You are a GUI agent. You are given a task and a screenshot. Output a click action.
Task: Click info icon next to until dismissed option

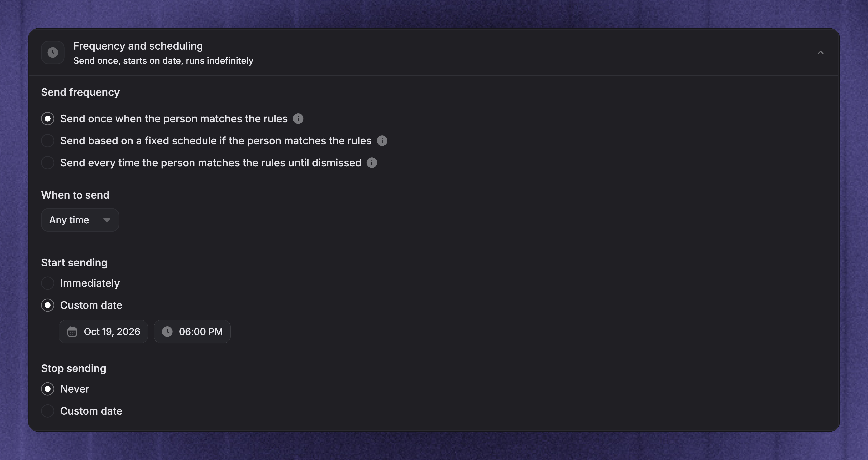click(x=372, y=163)
